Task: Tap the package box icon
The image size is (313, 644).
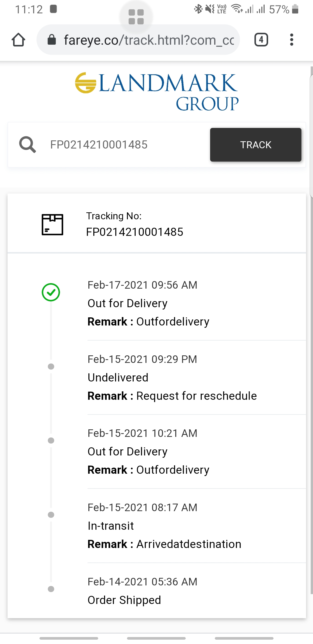Action: 52,225
